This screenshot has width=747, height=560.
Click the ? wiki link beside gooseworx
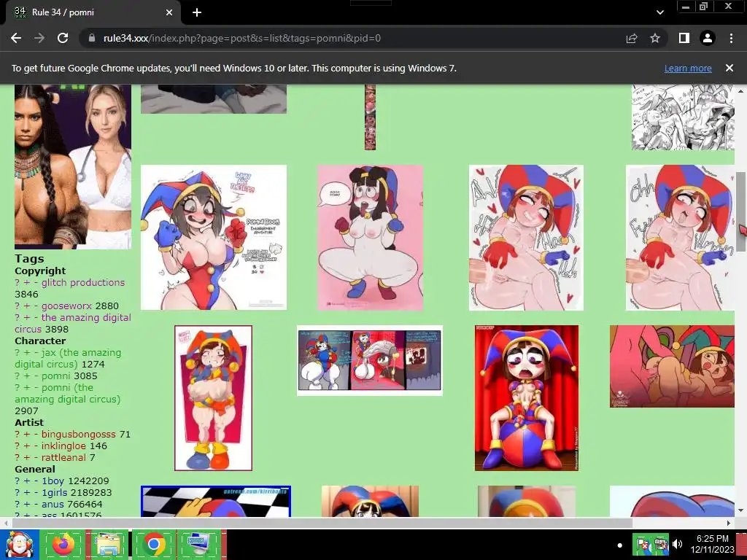click(x=18, y=306)
